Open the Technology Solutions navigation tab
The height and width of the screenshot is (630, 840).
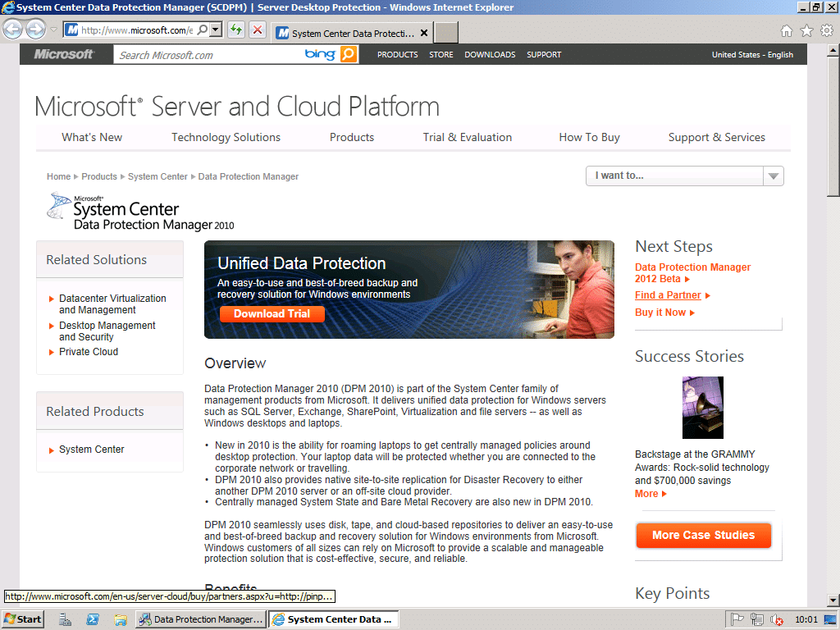pos(226,137)
